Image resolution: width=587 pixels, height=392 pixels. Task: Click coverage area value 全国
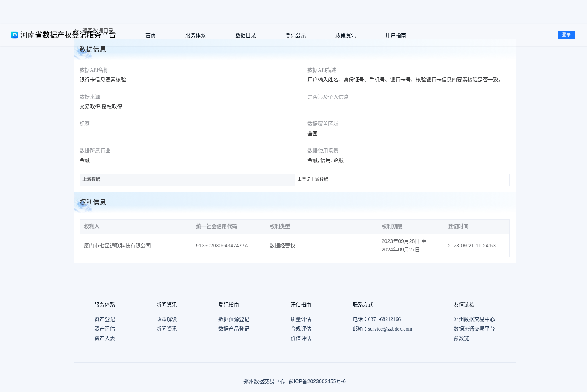tap(313, 134)
